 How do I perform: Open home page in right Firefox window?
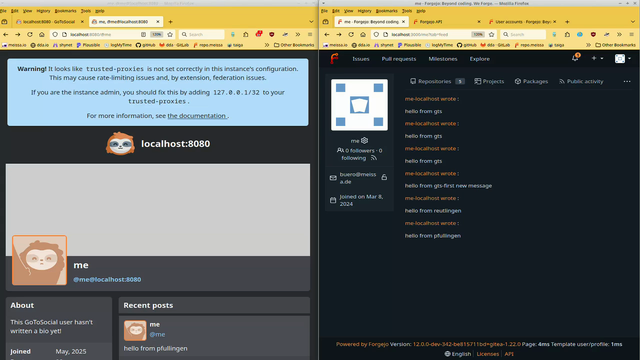click(363, 35)
